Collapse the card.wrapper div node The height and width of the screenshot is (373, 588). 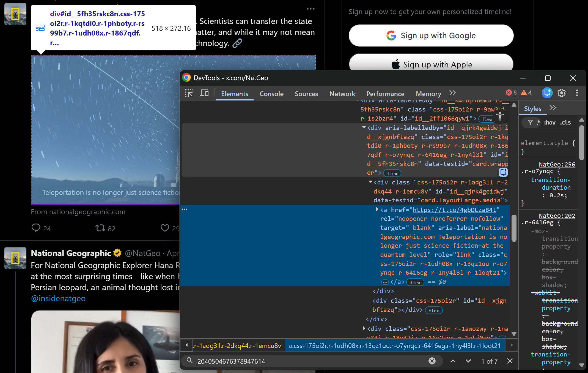coord(364,127)
